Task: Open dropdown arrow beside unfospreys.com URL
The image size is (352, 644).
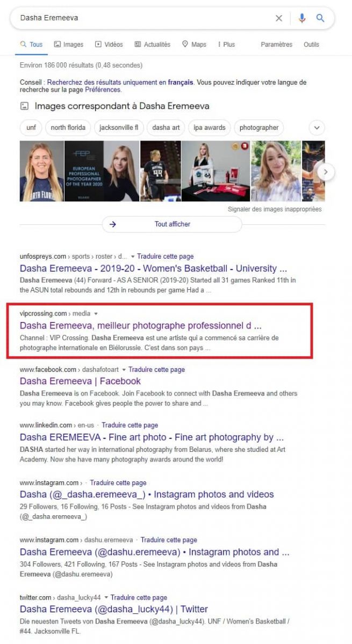Action: pyautogui.click(x=132, y=257)
